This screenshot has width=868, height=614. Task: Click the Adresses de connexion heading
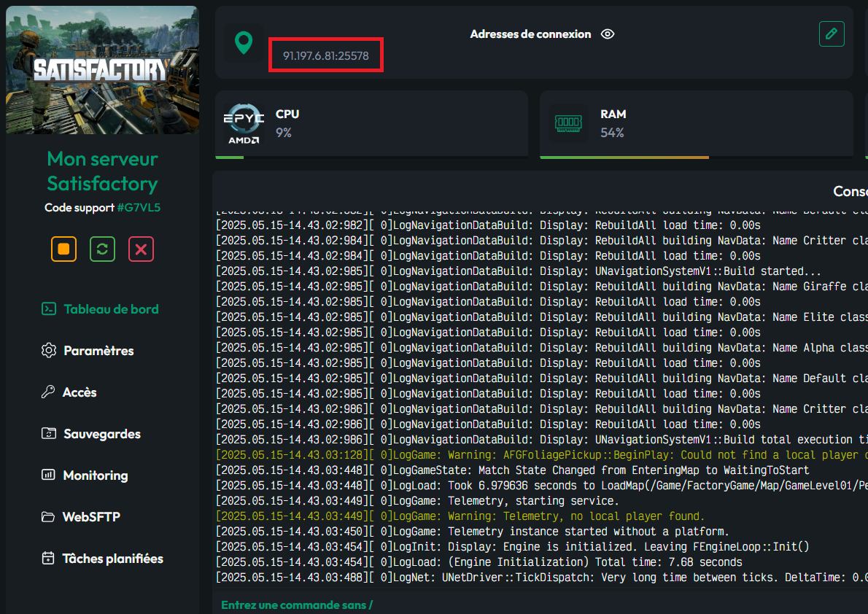click(x=530, y=34)
